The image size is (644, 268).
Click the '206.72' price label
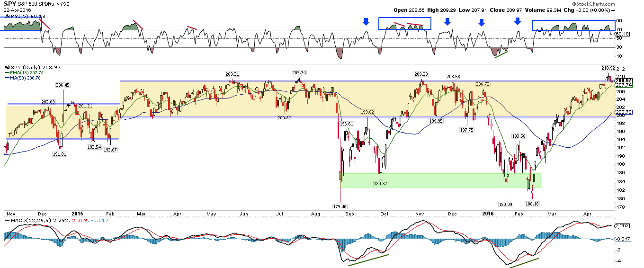coord(483,84)
